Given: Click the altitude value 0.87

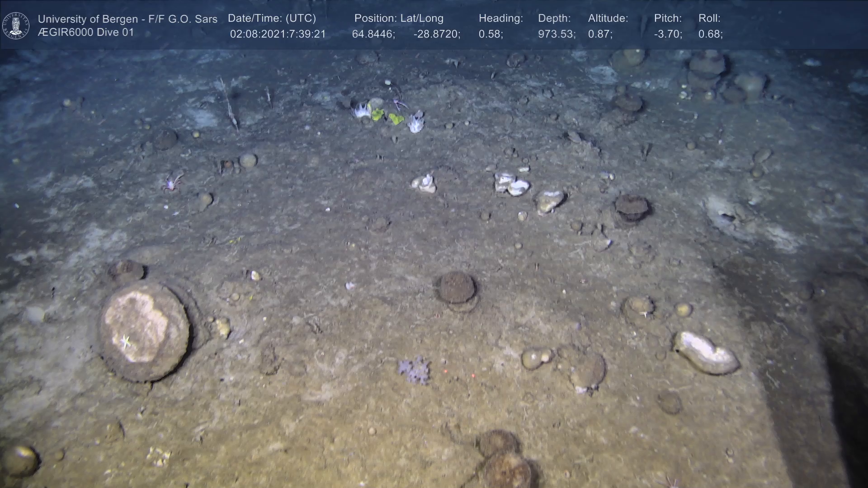Looking at the screenshot, I should (600, 34).
